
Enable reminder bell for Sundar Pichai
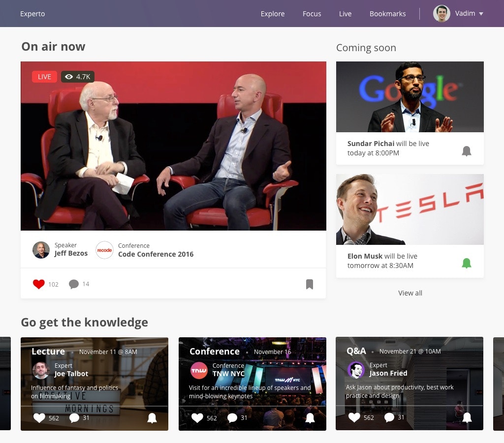click(467, 151)
